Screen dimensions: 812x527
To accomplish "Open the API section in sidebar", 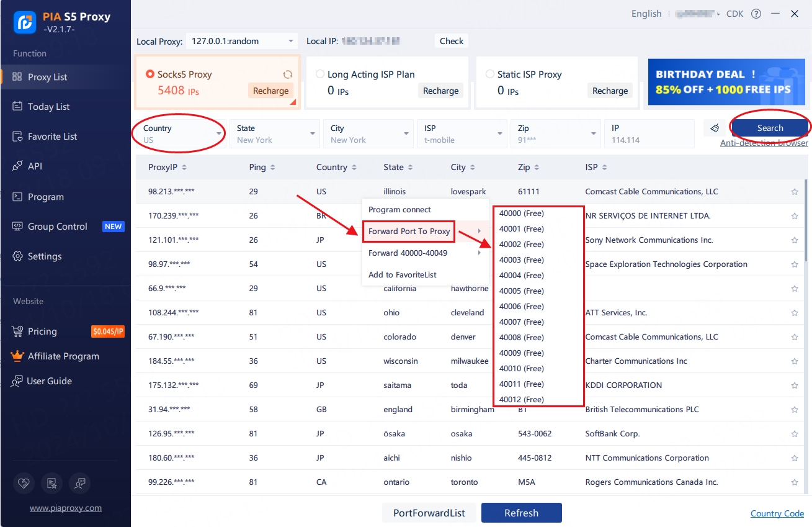I will coord(35,166).
